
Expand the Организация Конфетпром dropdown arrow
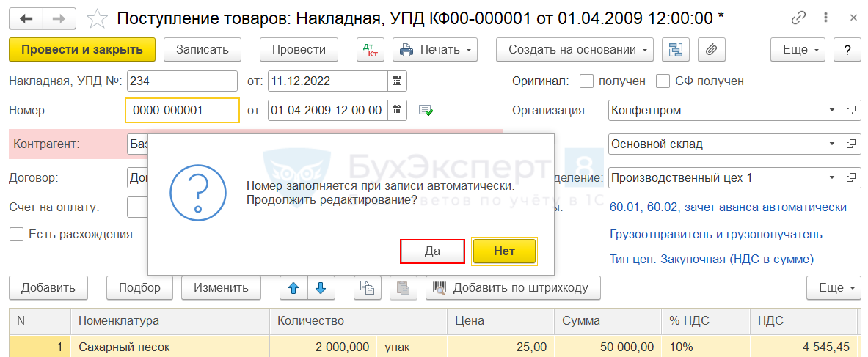coord(832,109)
